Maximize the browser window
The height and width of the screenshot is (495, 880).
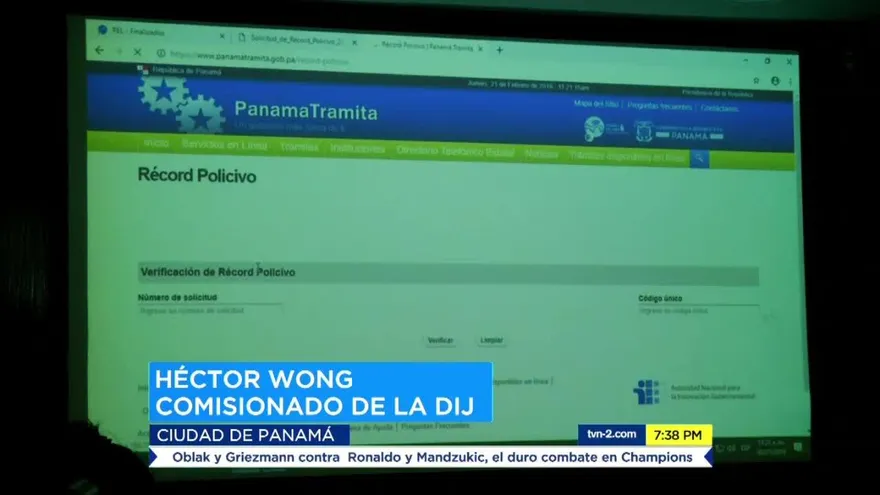coord(767,61)
